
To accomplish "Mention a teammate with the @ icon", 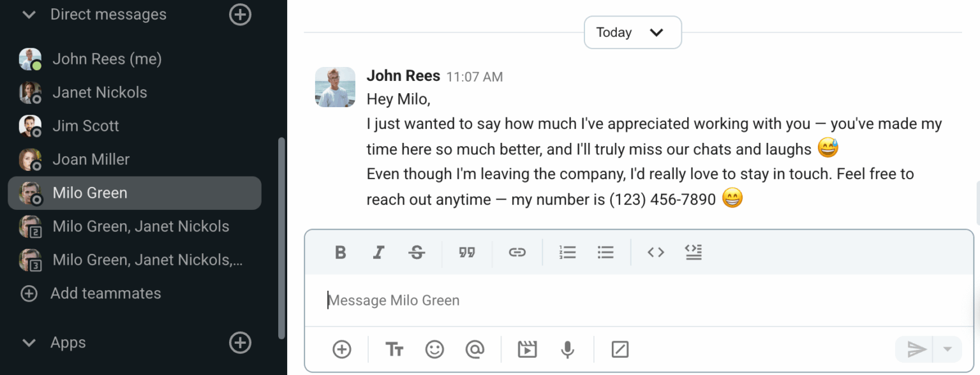I will click(475, 349).
